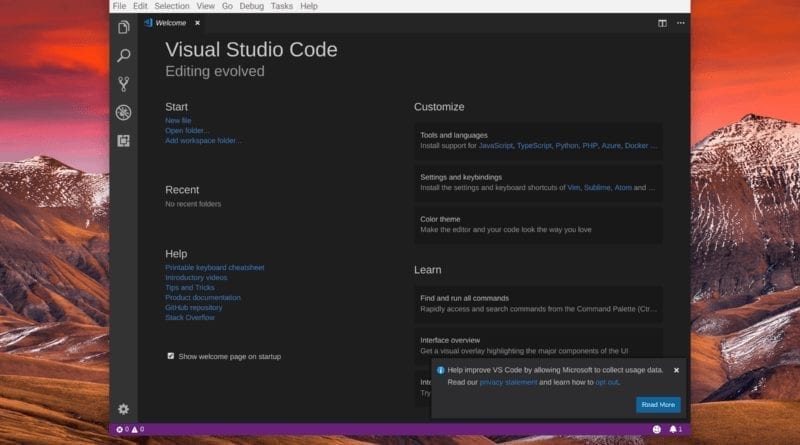800x445 pixels.
Task: Open Introductory videos link
Action: [x=196, y=278]
